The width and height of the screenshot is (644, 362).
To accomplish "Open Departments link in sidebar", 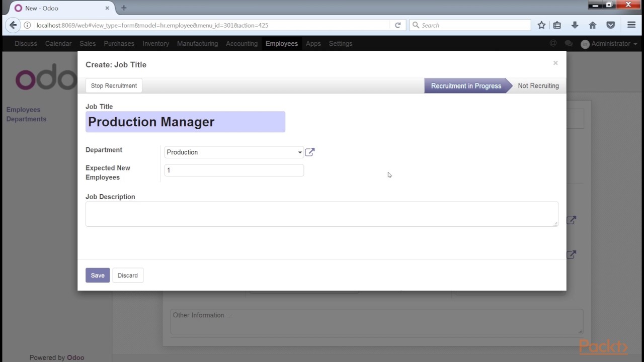I will tap(26, 119).
